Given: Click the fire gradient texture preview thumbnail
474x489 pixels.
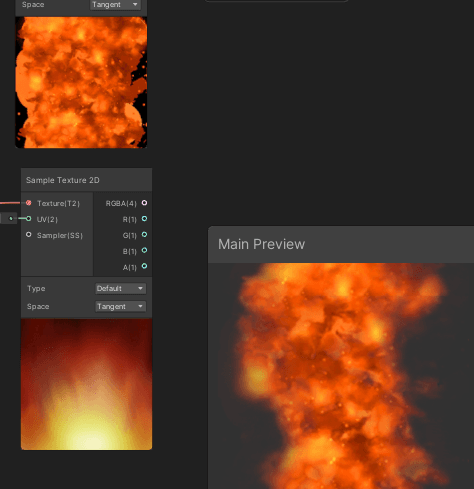Looking at the screenshot, I should point(86,384).
